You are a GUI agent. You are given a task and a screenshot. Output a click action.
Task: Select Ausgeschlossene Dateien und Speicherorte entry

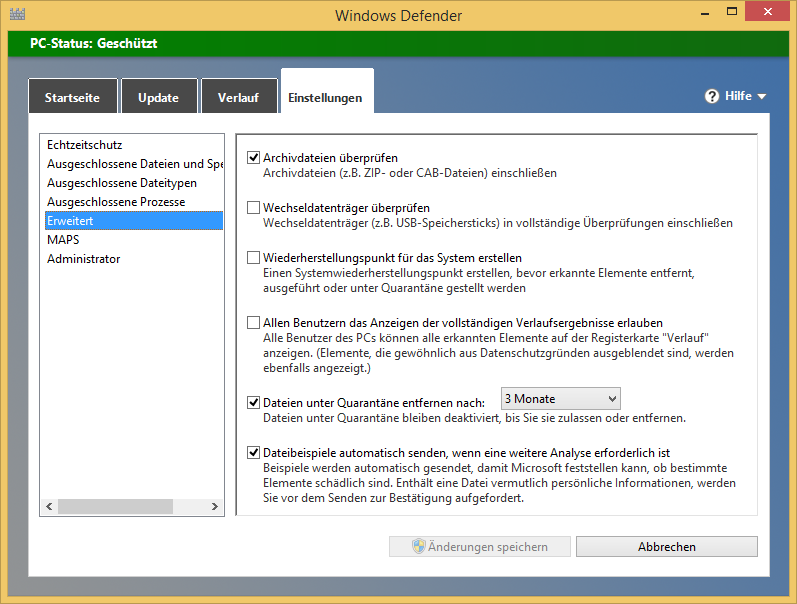point(134,164)
